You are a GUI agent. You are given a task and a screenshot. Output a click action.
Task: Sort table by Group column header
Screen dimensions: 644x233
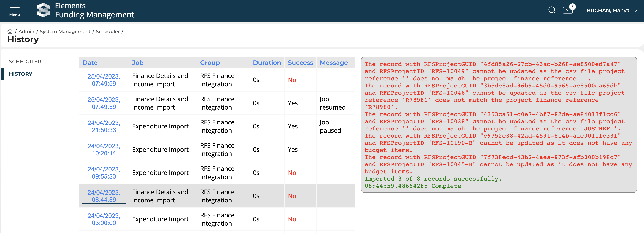click(210, 63)
